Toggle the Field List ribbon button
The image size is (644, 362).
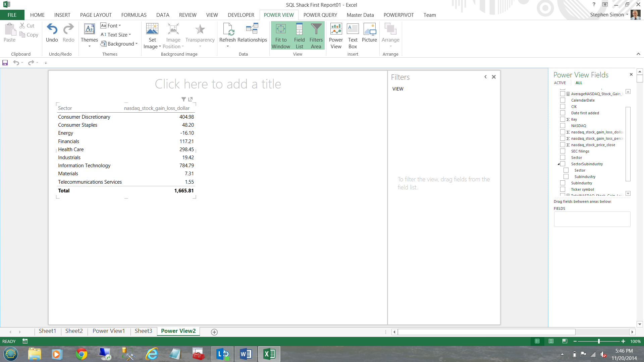(299, 36)
